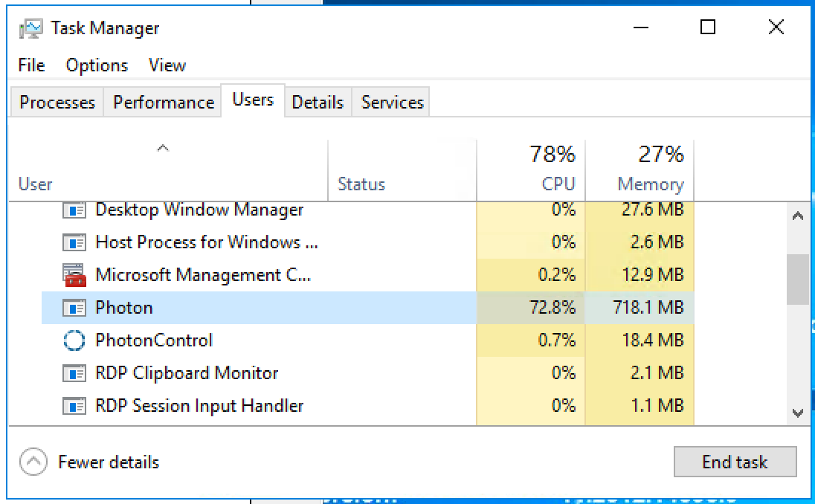Open the Options menu

pyautogui.click(x=97, y=65)
